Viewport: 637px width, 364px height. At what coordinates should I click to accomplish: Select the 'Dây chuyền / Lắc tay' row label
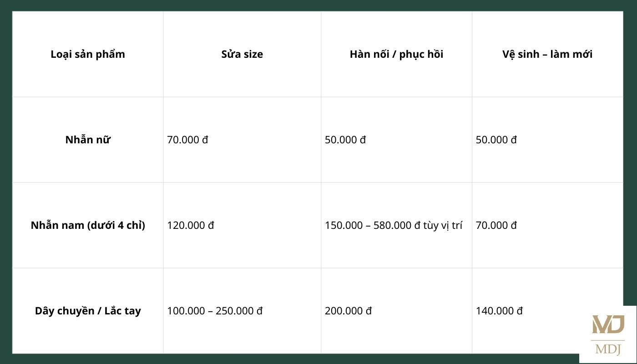click(x=88, y=311)
